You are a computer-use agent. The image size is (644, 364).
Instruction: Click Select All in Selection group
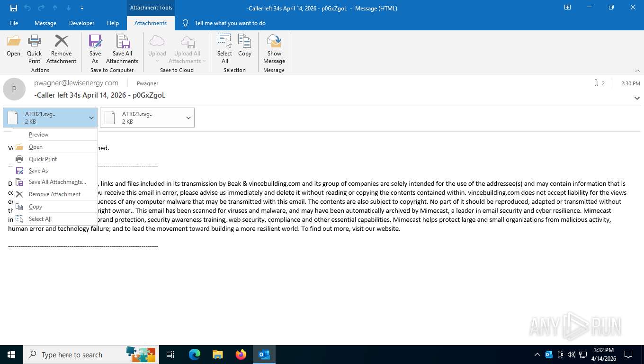[224, 49]
